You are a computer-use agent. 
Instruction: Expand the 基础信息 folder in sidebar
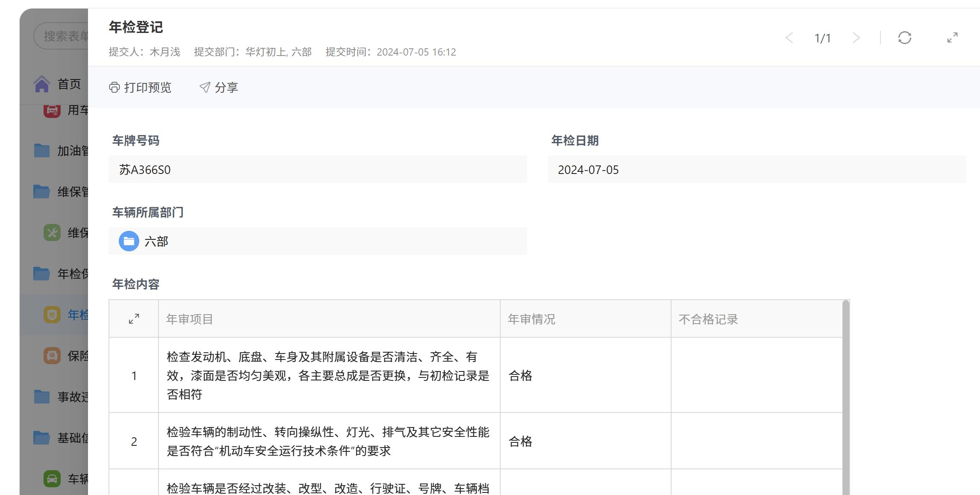[42, 438]
